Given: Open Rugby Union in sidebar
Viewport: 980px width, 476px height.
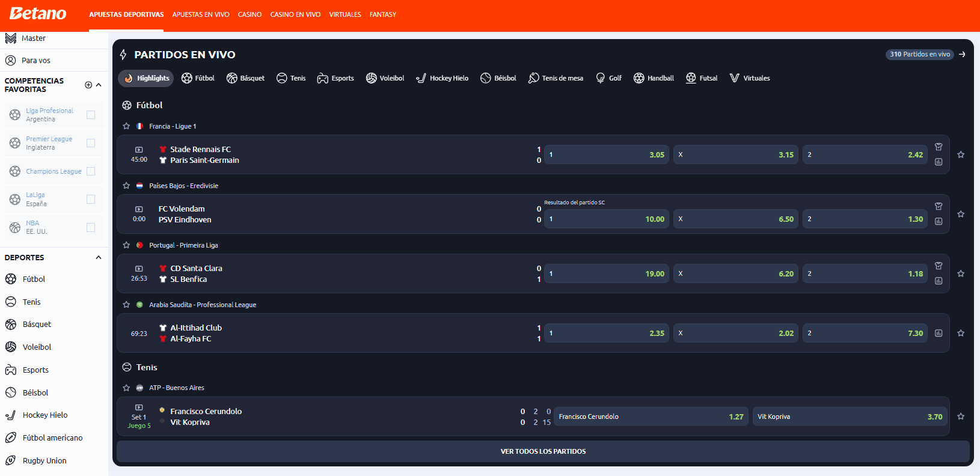Looking at the screenshot, I should pos(44,460).
